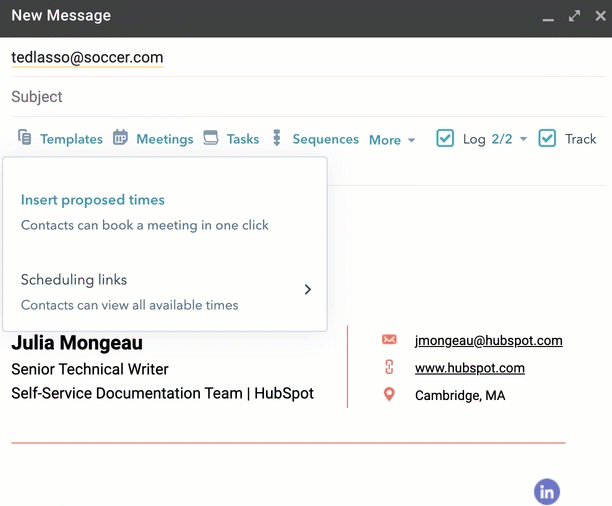Click the Tasks window icon
The height and width of the screenshot is (506, 612).
pyautogui.click(x=211, y=138)
